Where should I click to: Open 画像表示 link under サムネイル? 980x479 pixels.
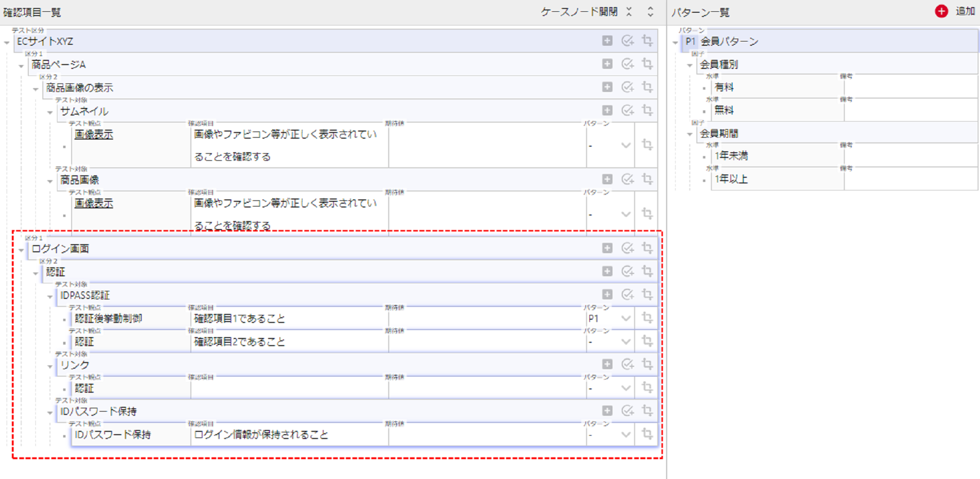coord(94,134)
